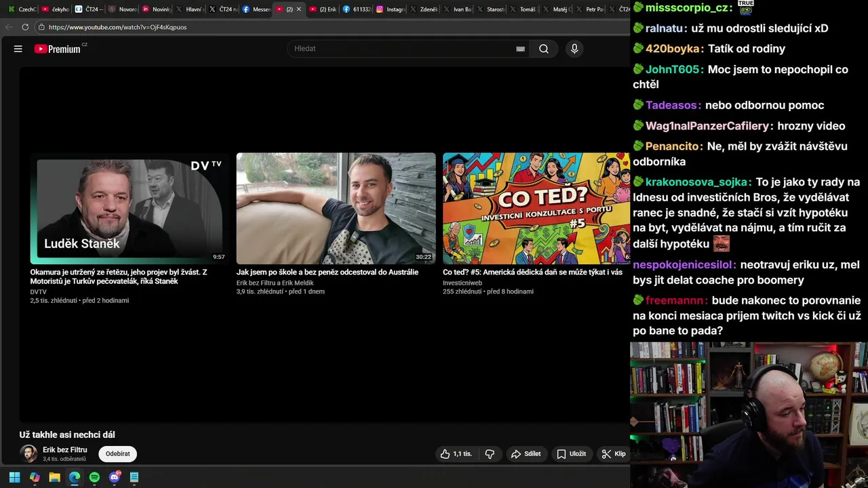The width and height of the screenshot is (868, 488).
Task: Dislike the video with thumbs-down button
Action: (x=490, y=454)
